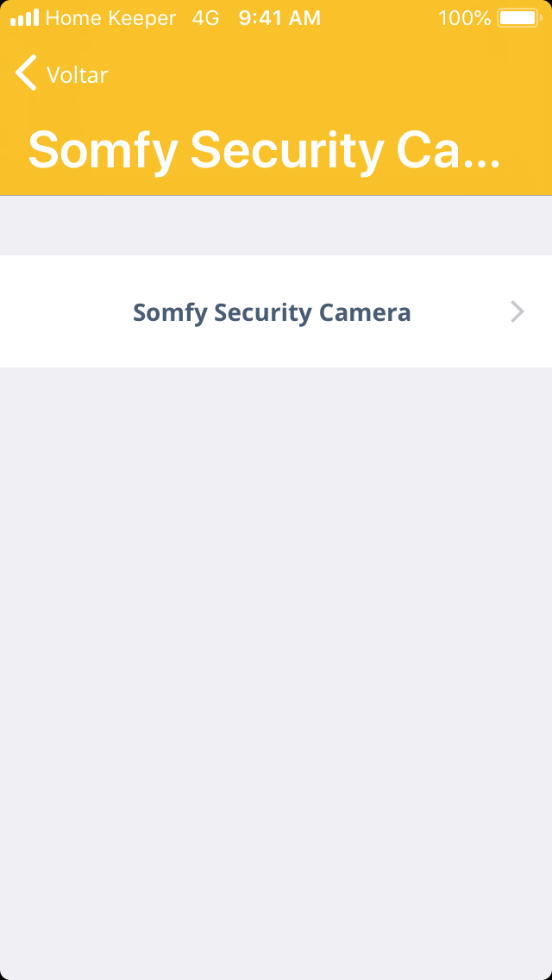This screenshot has width=552, height=980.
Task: Tap the battery icon in status bar
Action: coord(517,18)
